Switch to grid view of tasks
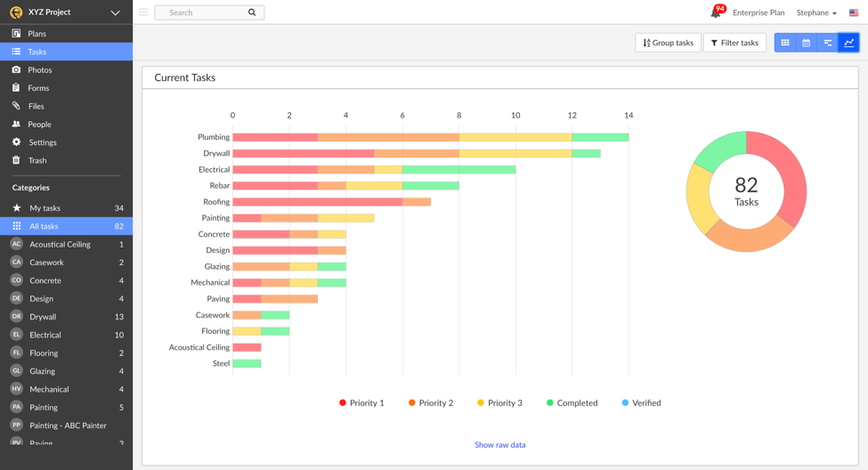 click(785, 43)
